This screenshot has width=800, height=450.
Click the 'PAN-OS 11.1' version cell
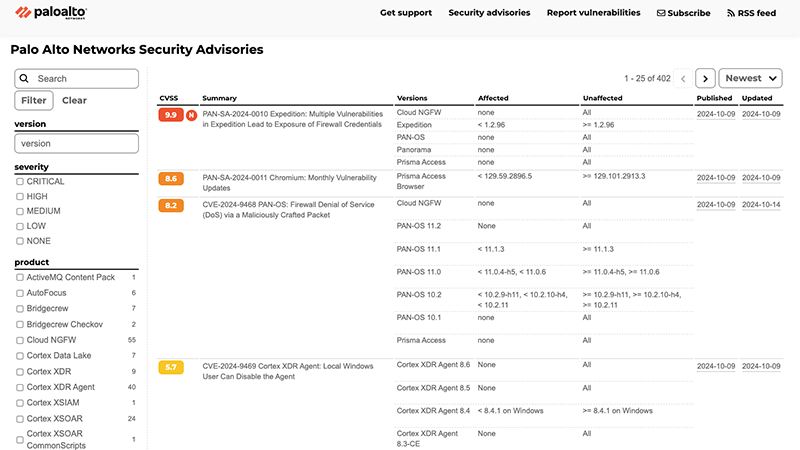pos(418,249)
